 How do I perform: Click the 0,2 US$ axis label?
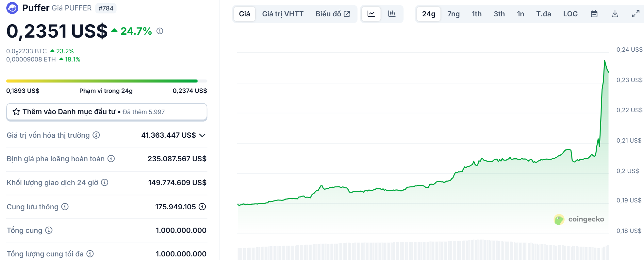pyautogui.click(x=627, y=171)
